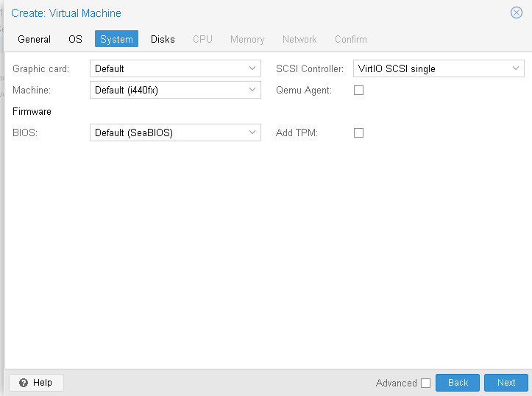Expand the Machine type dropdown arrow

click(x=252, y=90)
